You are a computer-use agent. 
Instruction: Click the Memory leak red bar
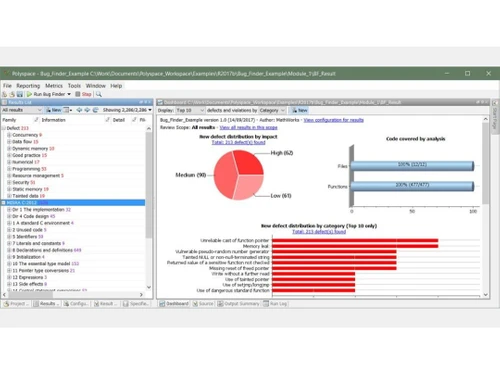click(x=355, y=246)
